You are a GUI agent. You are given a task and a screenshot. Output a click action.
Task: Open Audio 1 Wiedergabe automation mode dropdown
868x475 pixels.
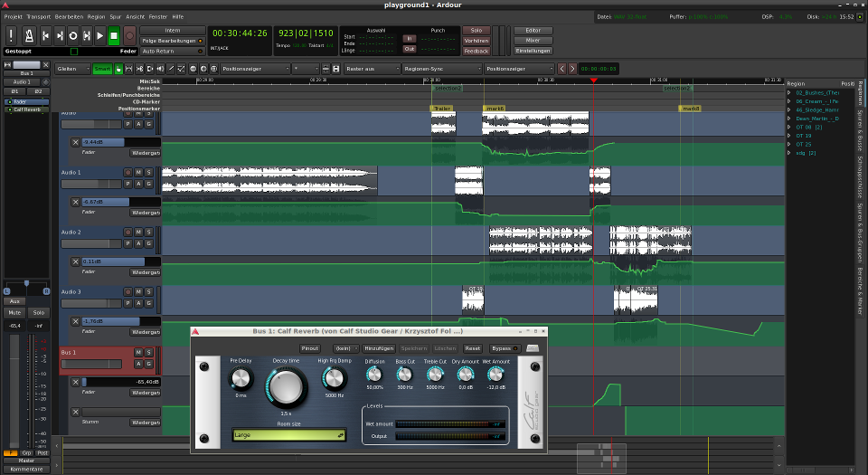pos(146,213)
